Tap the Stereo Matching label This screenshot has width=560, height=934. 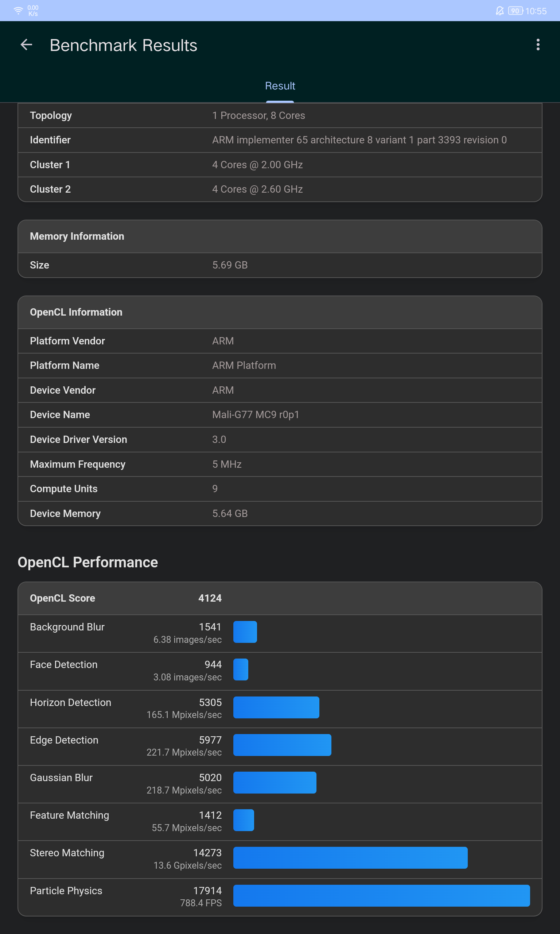coord(67,853)
